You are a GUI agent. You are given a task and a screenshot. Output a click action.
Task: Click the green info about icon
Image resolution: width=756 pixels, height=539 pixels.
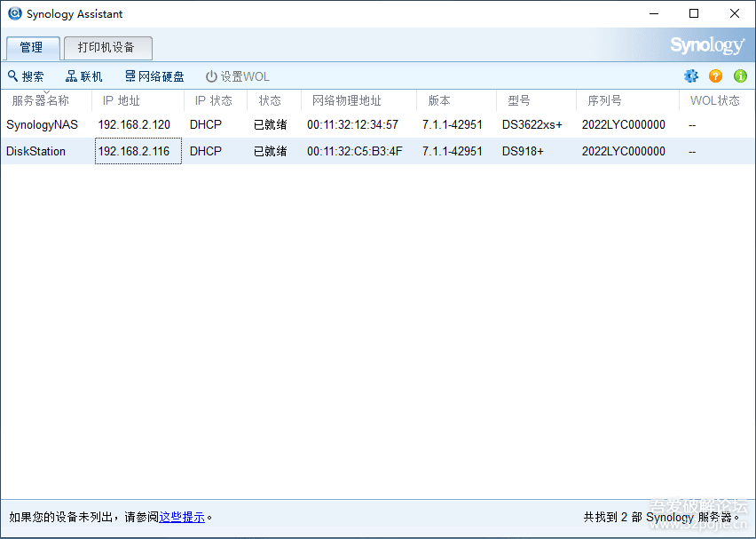pos(740,75)
